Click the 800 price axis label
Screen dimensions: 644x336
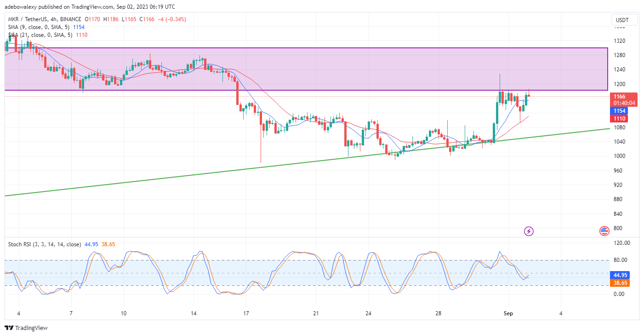(617, 228)
